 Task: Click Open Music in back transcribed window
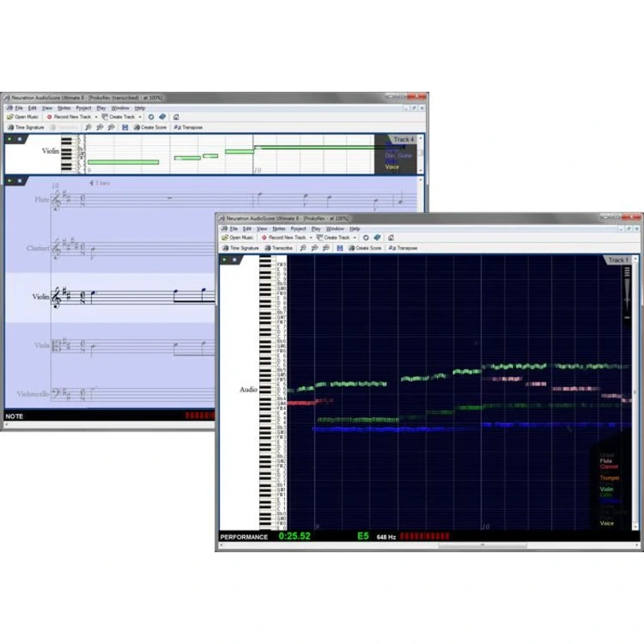click(x=26, y=117)
